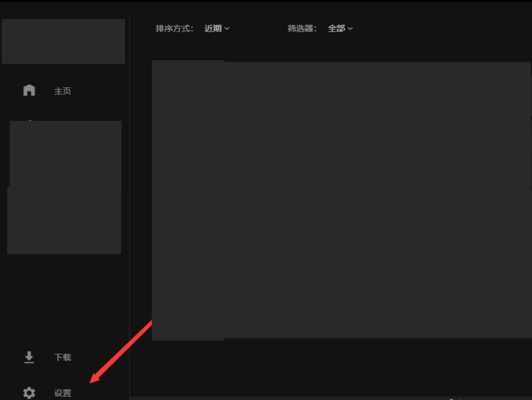Click the settings gear icon
This screenshot has height=400, width=532.
(x=29, y=393)
